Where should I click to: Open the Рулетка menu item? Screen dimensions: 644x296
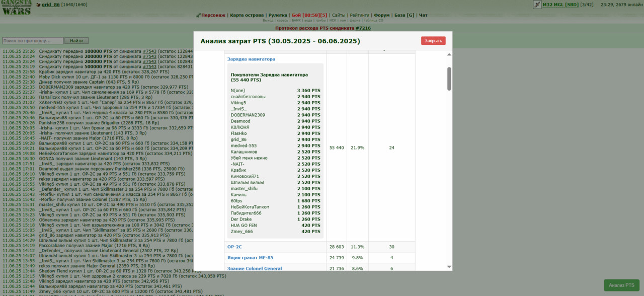tap(278, 16)
